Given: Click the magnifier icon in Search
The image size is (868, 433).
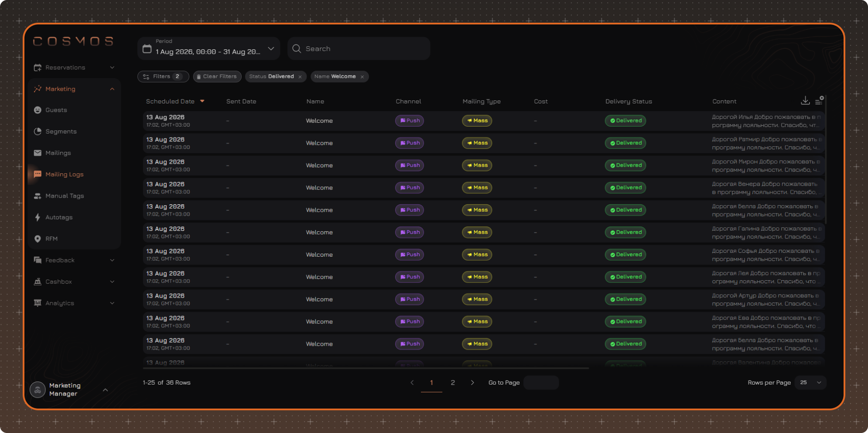Looking at the screenshot, I should (x=297, y=48).
